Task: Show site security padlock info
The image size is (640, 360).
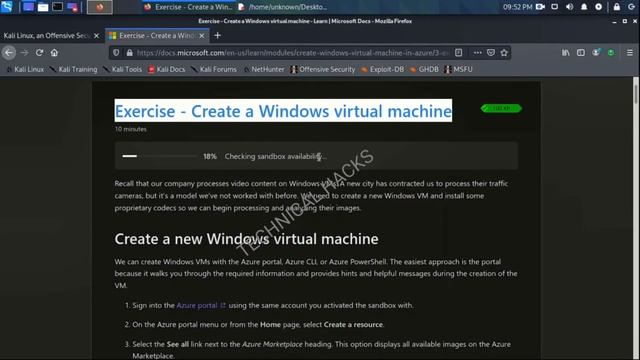Action: coord(130,53)
